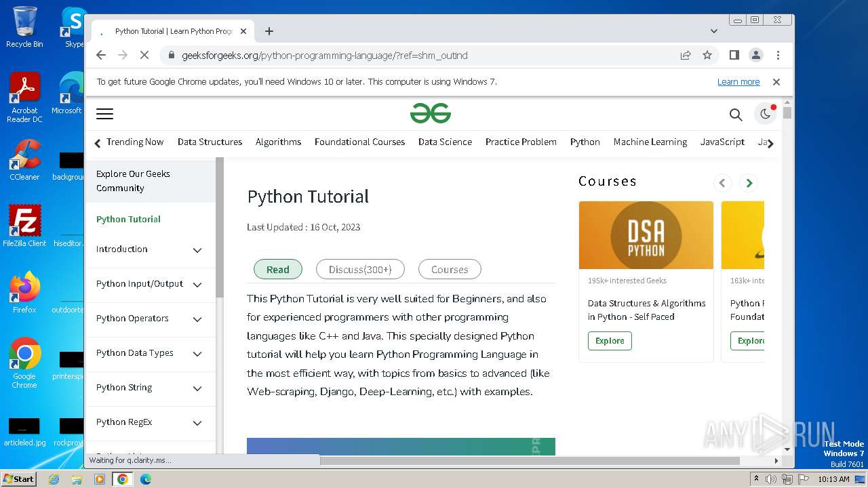Click the GeeksforGeeks logo
868x488 pixels.
point(431,114)
